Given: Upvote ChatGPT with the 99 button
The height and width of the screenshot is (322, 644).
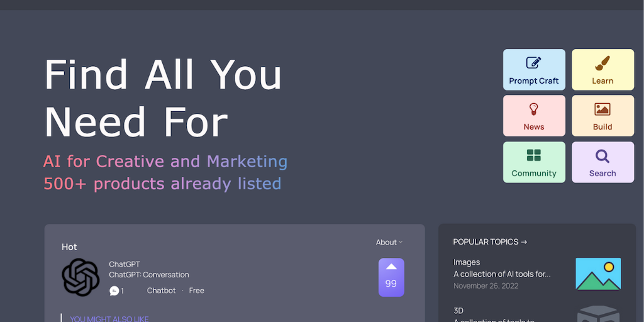Looking at the screenshot, I should (391, 277).
